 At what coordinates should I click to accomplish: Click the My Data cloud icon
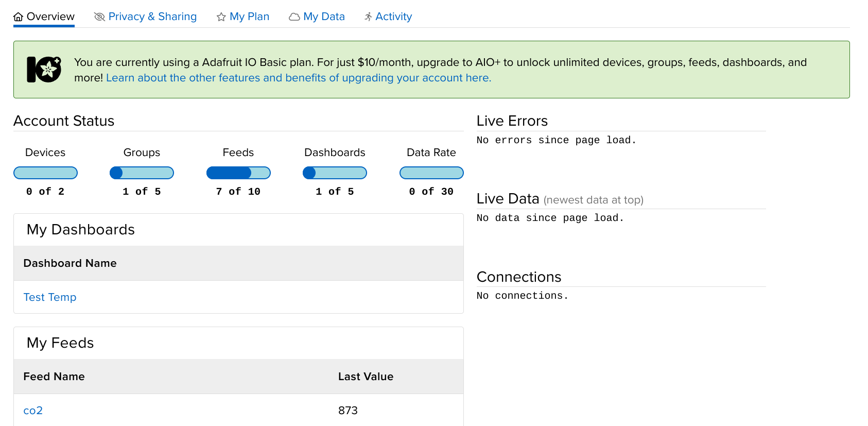(x=294, y=17)
